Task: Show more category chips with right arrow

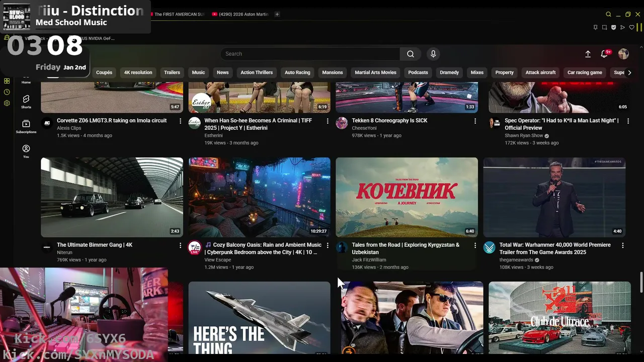Action: [x=629, y=72]
